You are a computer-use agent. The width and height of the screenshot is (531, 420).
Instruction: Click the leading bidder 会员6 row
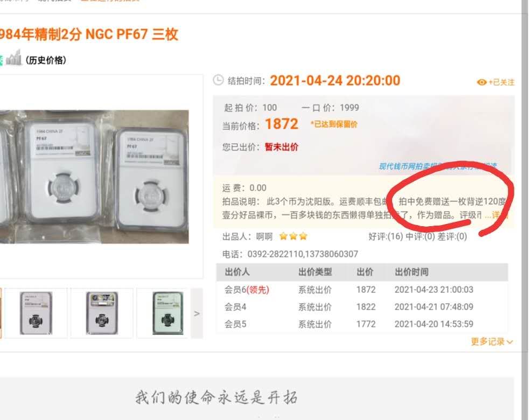tap(362, 290)
